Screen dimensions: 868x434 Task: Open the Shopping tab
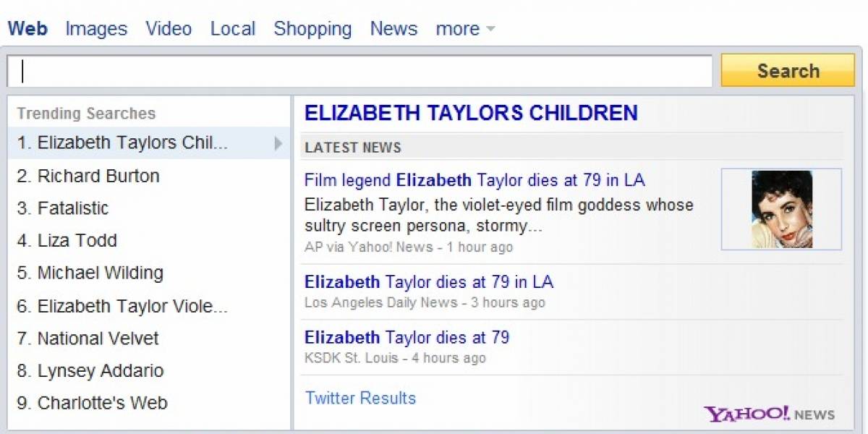pos(312,29)
